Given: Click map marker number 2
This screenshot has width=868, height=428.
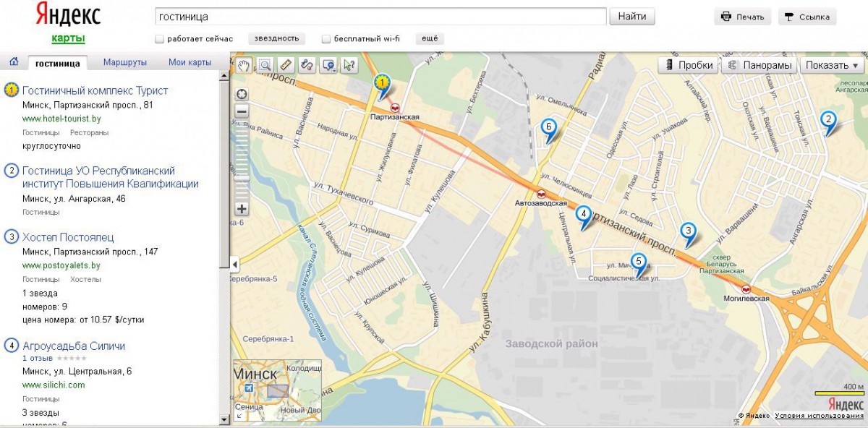Looking at the screenshot, I should click(x=828, y=121).
